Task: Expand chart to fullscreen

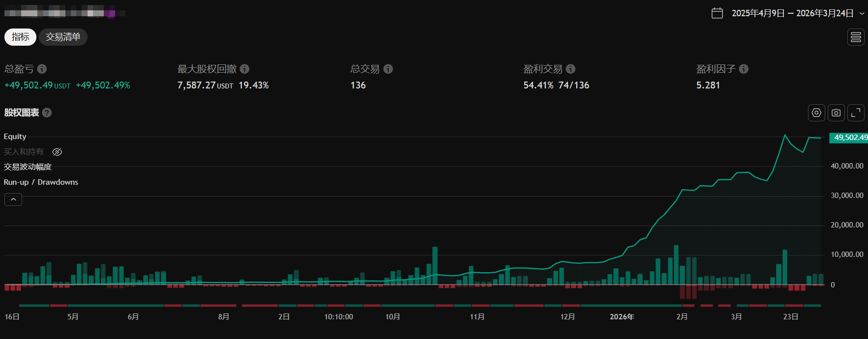Action: 856,113
